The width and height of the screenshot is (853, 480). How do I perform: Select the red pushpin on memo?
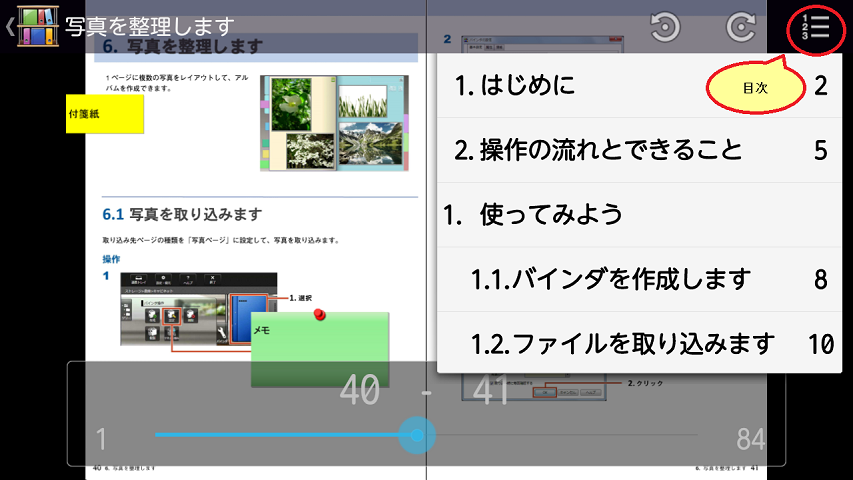click(x=320, y=314)
